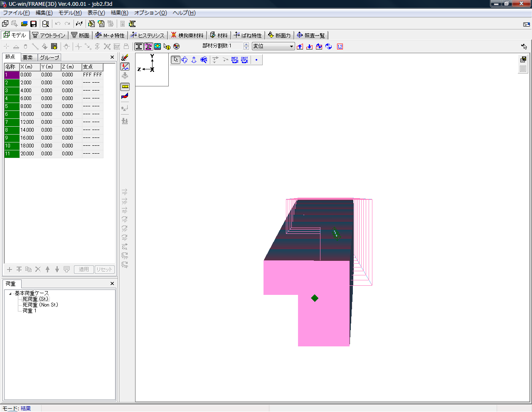This screenshot has width=532, height=412.
Task: Click the SHOT camera icon
Action: pyautogui.click(x=244, y=60)
